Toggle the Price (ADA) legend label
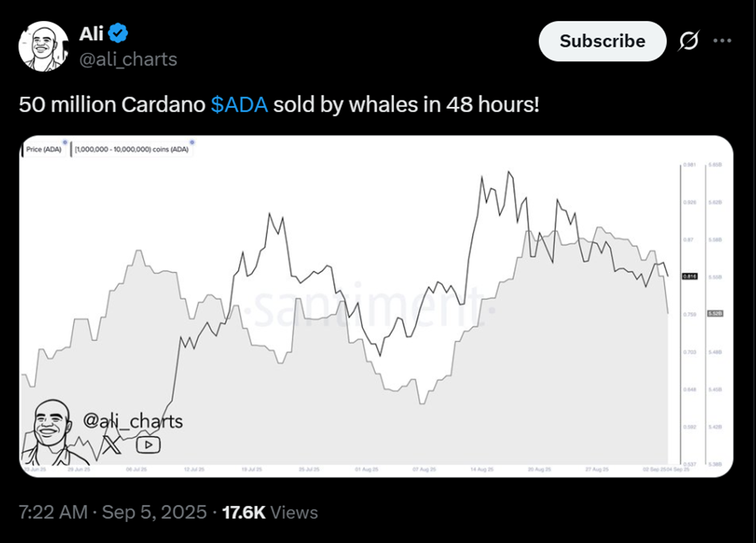The image size is (756, 543). point(45,149)
